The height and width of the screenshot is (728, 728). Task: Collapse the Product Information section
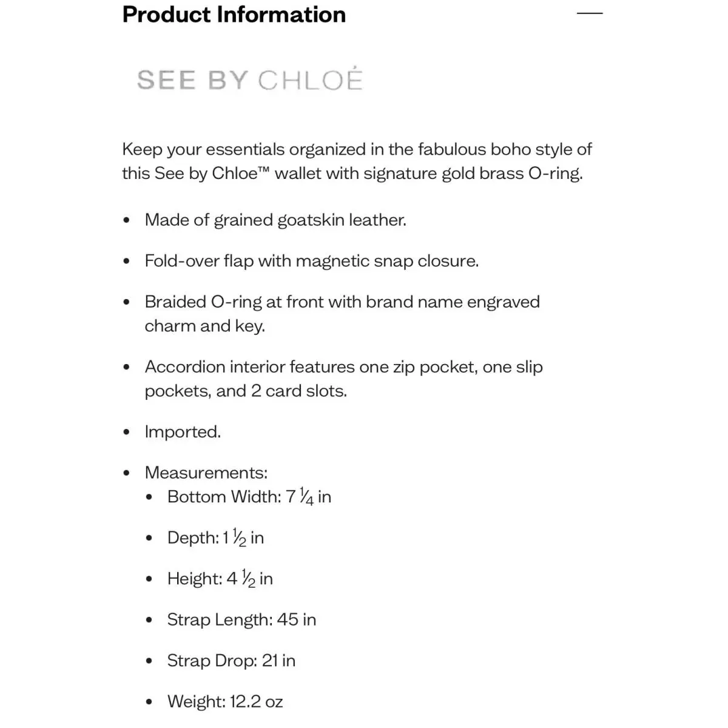[590, 13]
